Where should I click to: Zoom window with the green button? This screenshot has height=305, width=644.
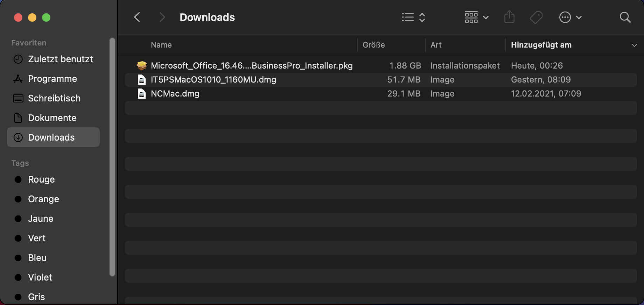coord(46,17)
